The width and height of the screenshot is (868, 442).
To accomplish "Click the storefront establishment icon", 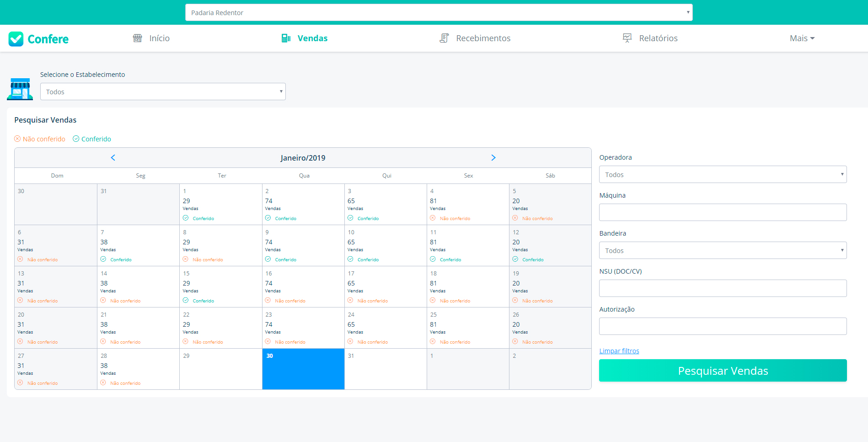I will 20,89.
